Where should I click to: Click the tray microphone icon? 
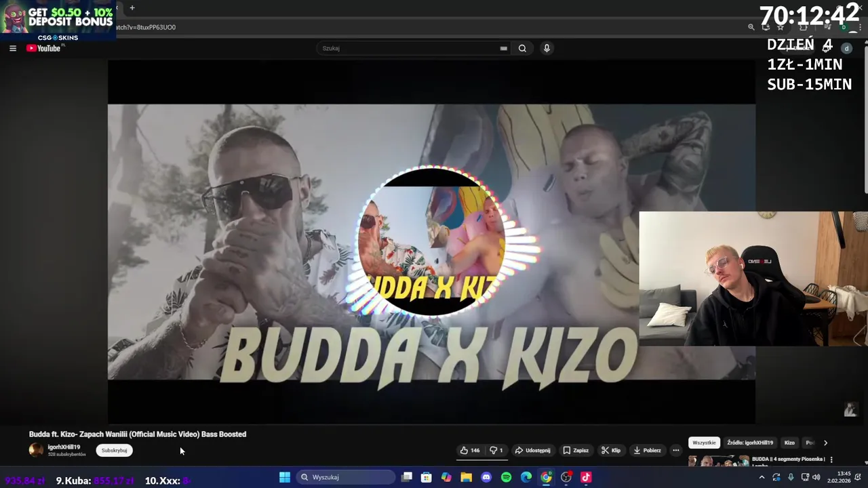791,477
